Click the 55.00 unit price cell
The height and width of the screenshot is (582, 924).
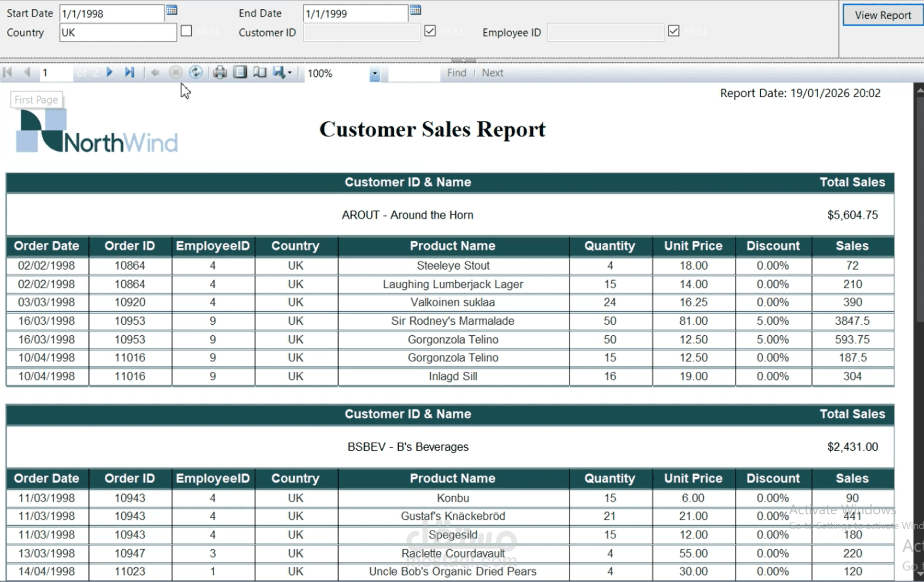coord(694,553)
